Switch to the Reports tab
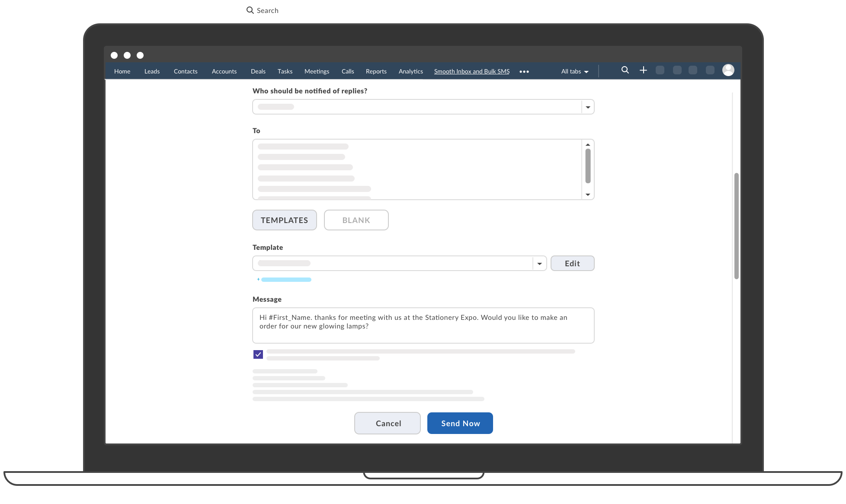Viewport: 846px width, 504px height. coord(376,71)
